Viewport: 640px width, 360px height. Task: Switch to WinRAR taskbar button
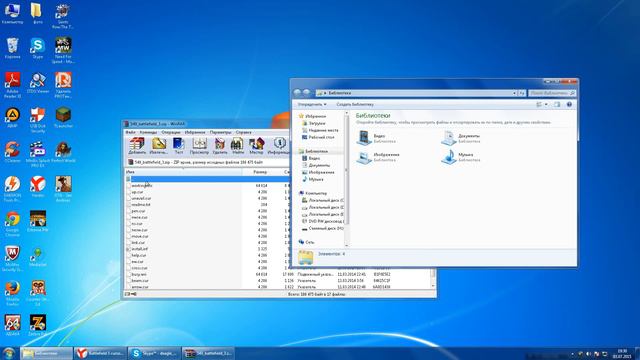tap(208, 353)
